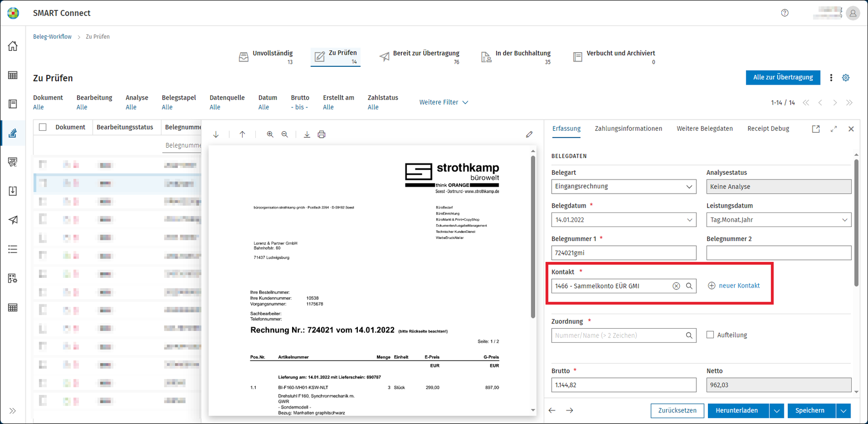The height and width of the screenshot is (424, 868).
Task: Switch to the Zahlungsinformationen tab
Action: [628, 129]
